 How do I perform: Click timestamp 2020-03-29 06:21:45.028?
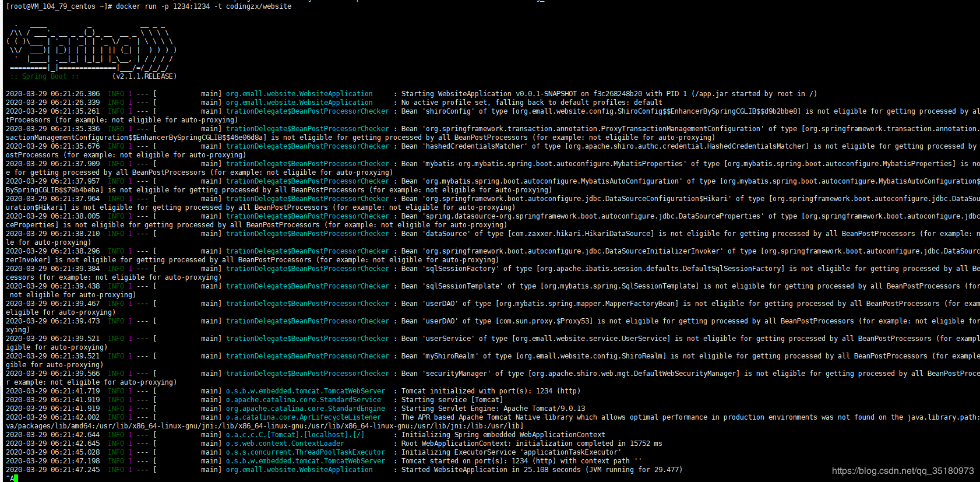coord(52,452)
